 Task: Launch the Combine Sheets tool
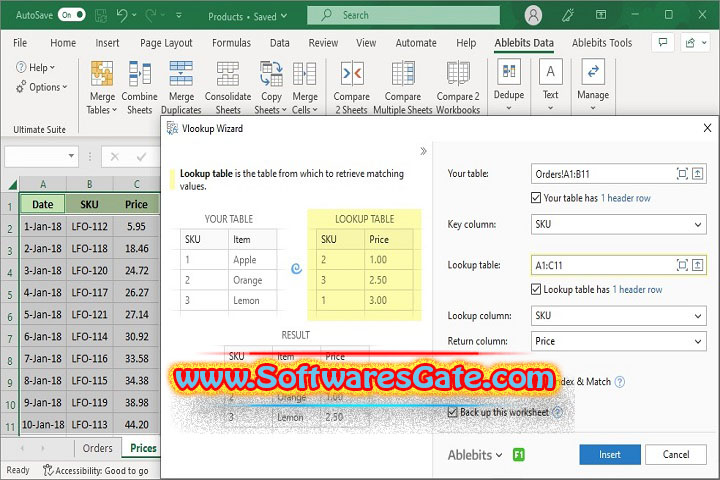140,87
